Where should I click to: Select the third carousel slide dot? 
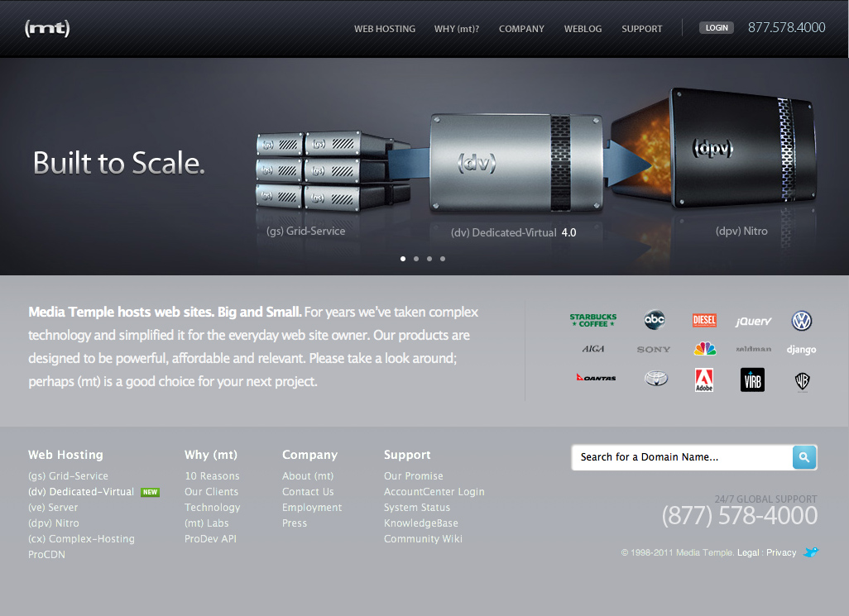click(x=429, y=259)
